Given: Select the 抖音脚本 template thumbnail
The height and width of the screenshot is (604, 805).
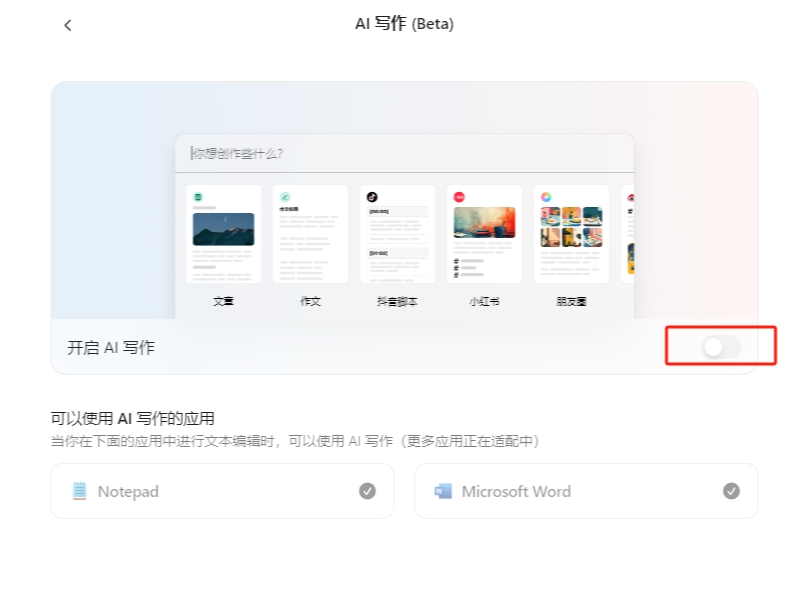Looking at the screenshot, I should (397, 234).
